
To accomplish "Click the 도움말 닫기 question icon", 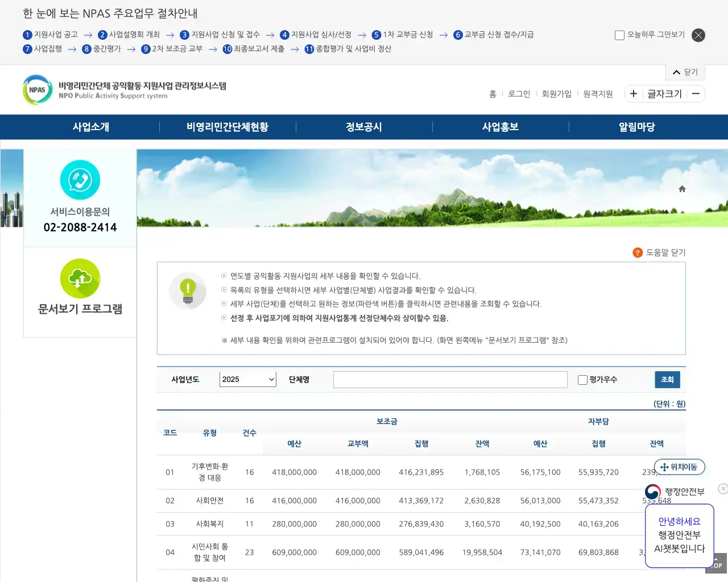I will 638,252.
